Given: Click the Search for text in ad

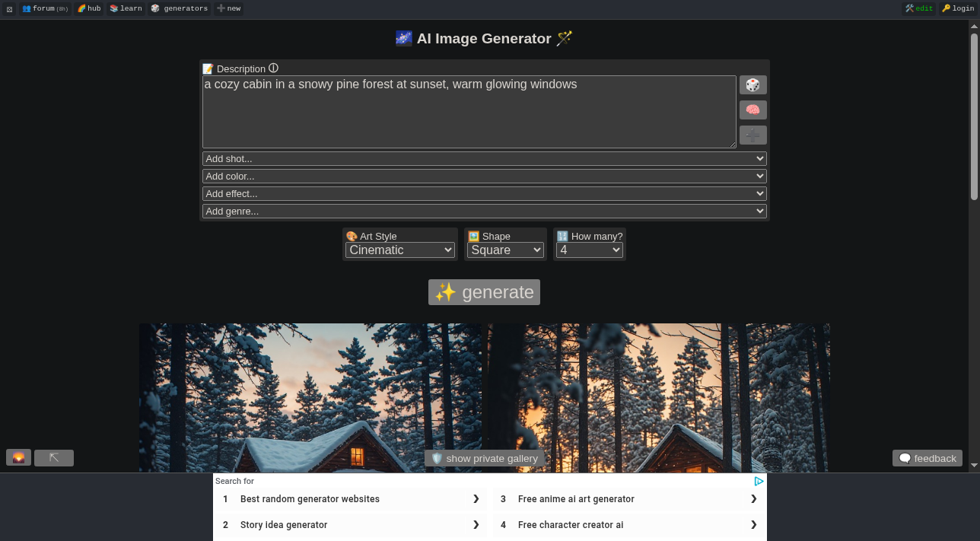Looking at the screenshot, I should pyautogui.click(x=234, y=481).
